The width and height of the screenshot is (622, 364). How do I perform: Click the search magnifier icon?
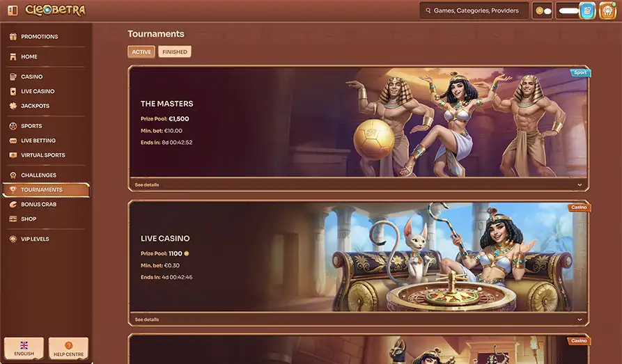point(428,10)
